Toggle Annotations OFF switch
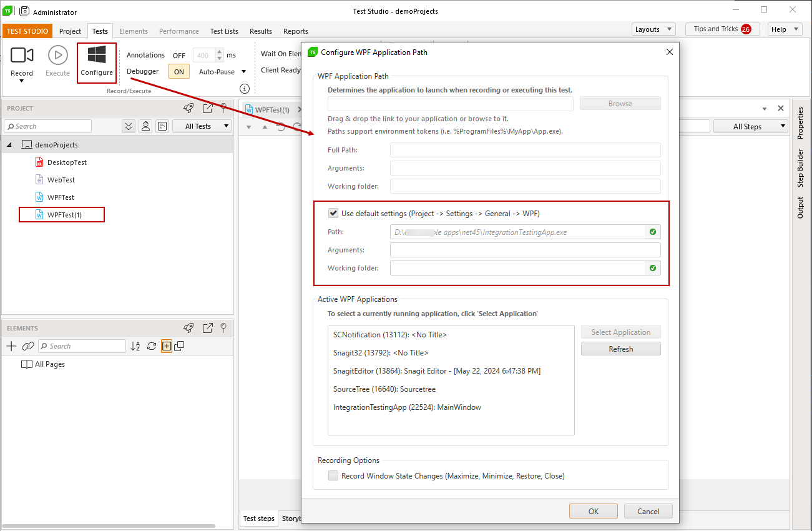The width and height of the screenshot is (812, 531). click(x=179, y=56)
